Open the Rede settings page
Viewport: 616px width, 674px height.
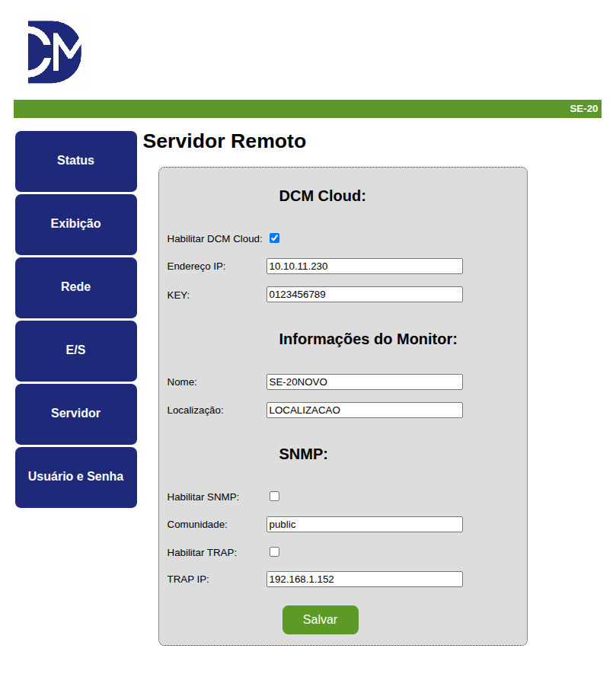click(75, 287)
